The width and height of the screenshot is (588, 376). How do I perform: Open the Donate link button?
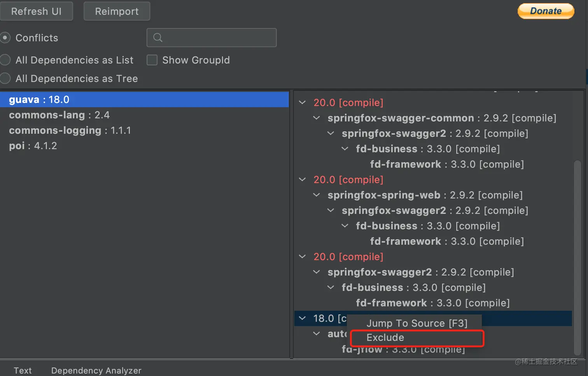coord(546,11)
